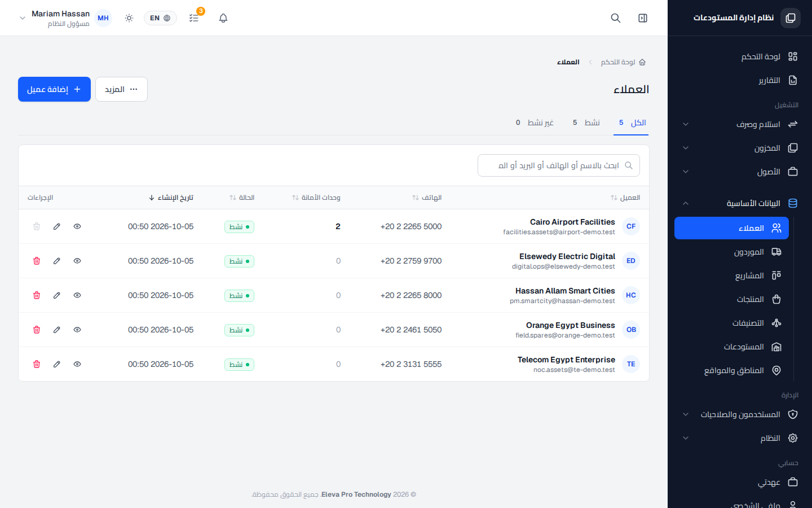This screenshot has height=508, width=812.
Task: Edit Cairo Airport Facilities with pencil icon
Action: [x=57, y=226]
